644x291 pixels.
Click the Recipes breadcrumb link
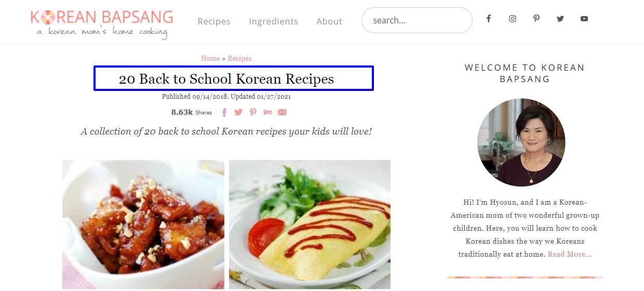[x=239, y=58]
